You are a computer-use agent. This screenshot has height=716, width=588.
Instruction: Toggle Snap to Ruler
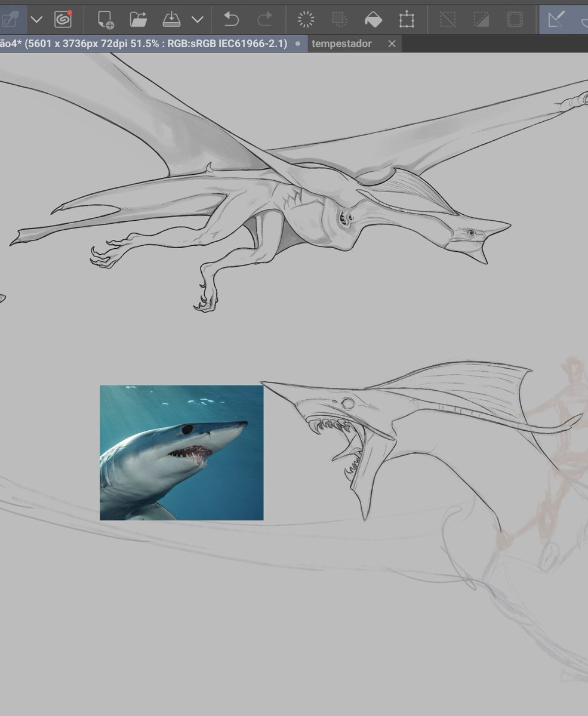(x=556, y=20)
